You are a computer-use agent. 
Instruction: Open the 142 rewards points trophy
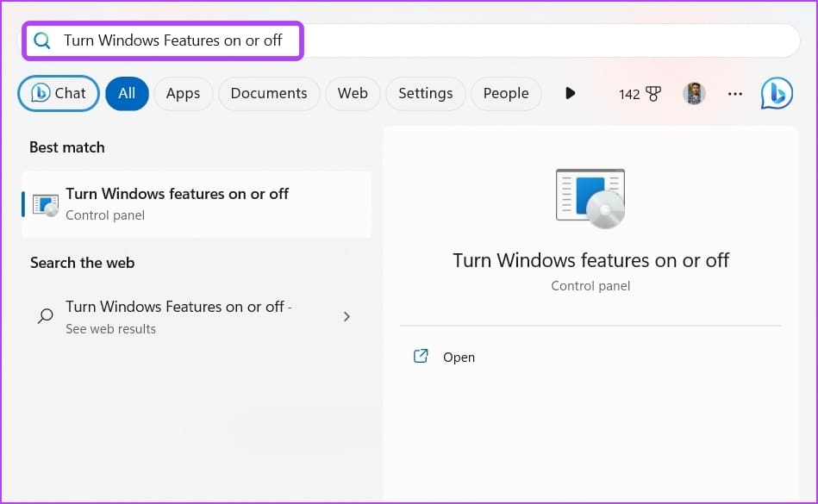point(640,94)
